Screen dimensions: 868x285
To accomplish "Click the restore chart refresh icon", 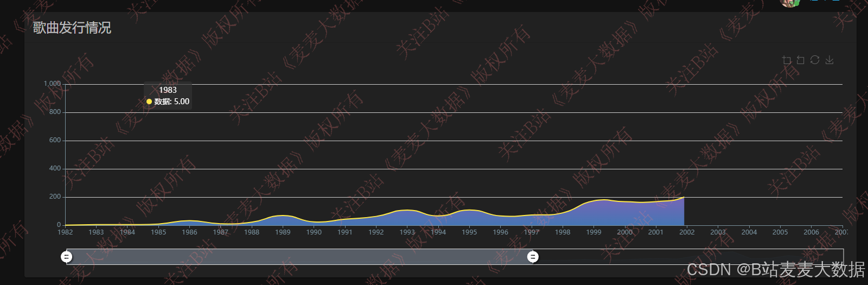I will pyautogui.click(x=815, y=60).
